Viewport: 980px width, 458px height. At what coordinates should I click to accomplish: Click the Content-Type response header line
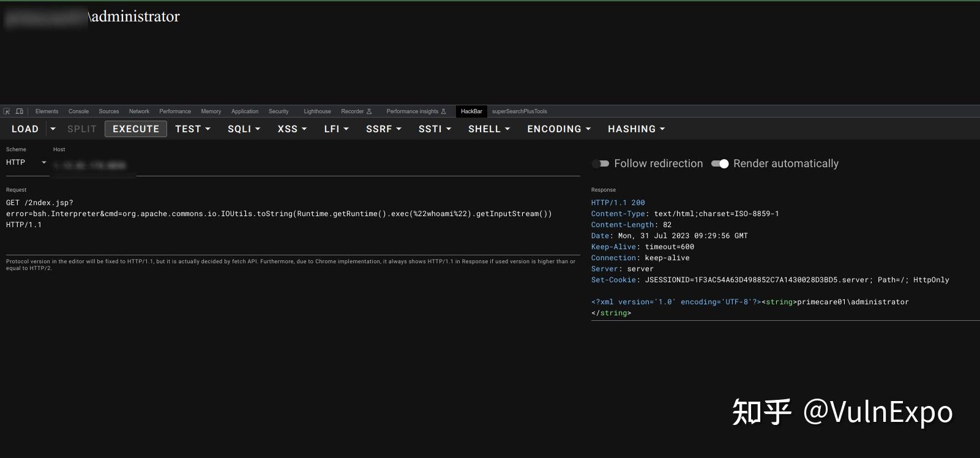(685, 214)
